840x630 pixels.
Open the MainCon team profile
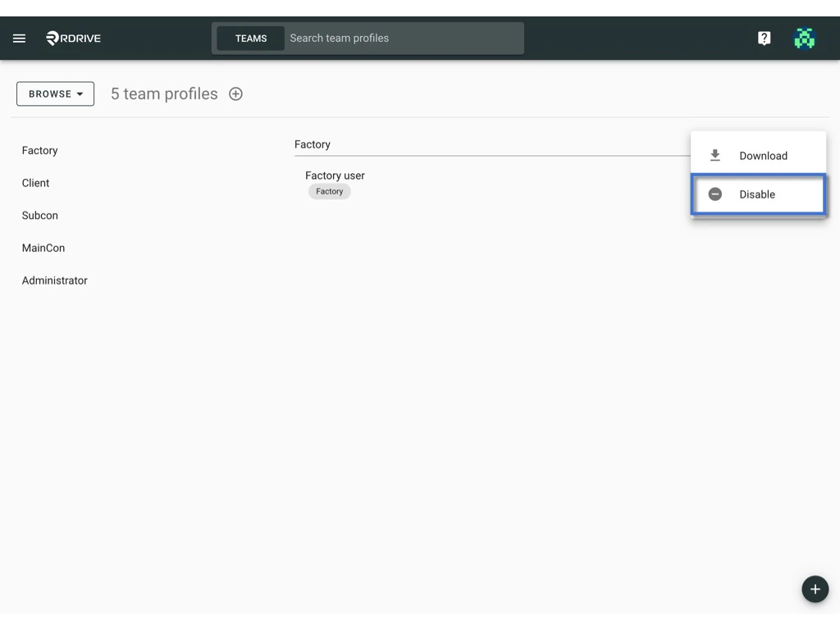point(43,248)
